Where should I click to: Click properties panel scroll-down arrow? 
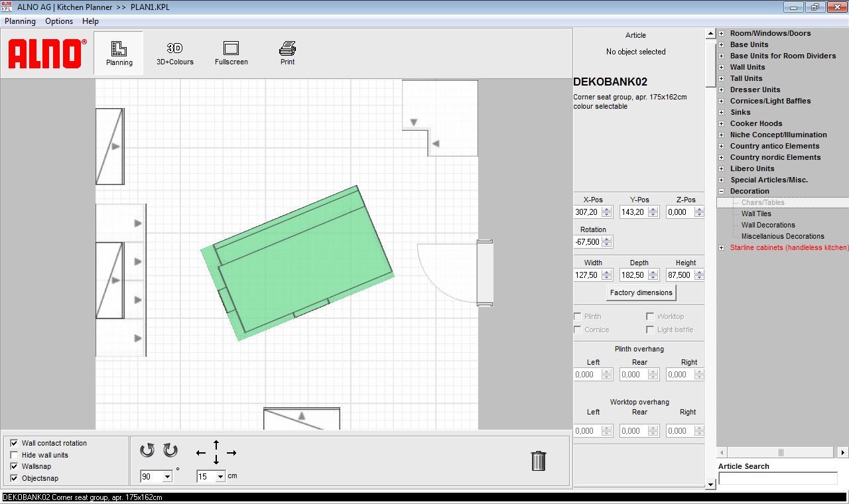(710, 485)
